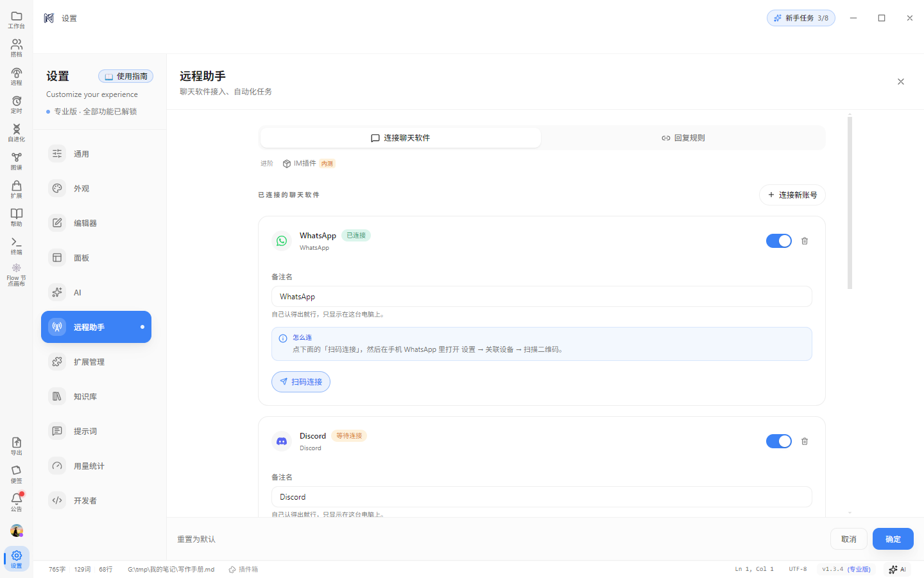Open the 帮助 help book icon

click(17, 217)
